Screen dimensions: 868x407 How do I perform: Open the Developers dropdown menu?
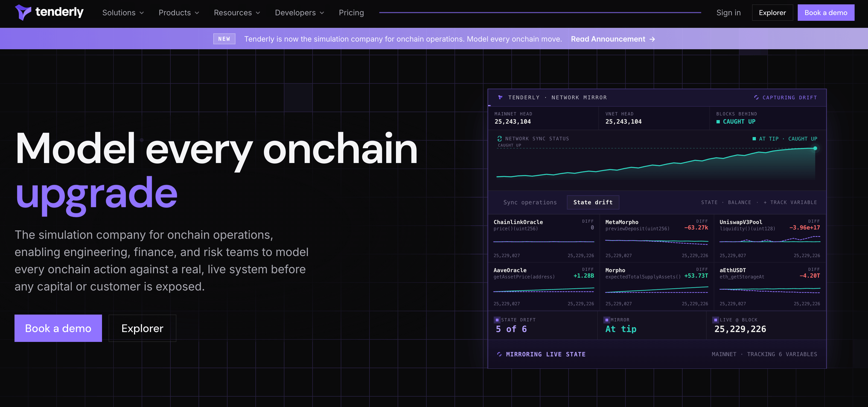point(299,13)
